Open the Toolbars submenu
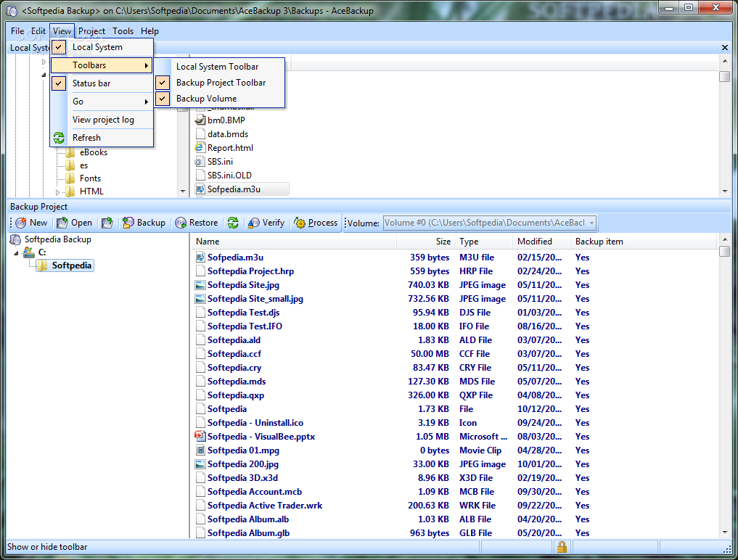The height and width of the screenshot is (560, 738). pos(102,65)
